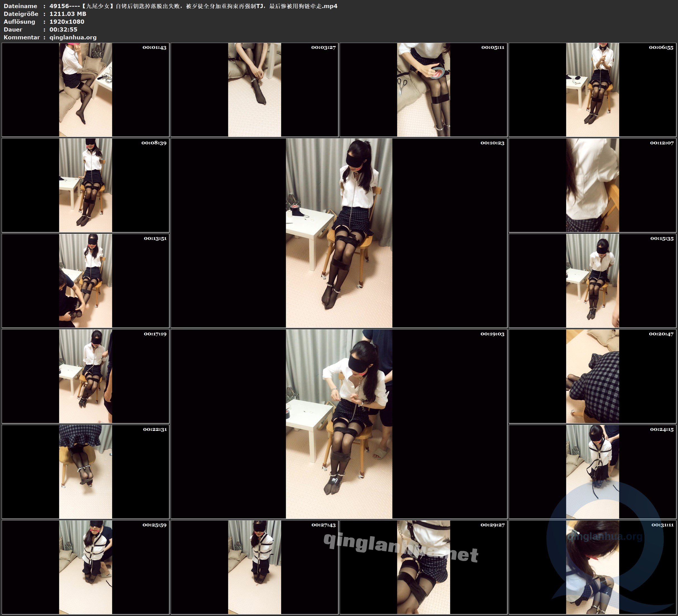Click the frame stamped 00:06:55
The image size is (678, 616).
click(x=592, y=89)
